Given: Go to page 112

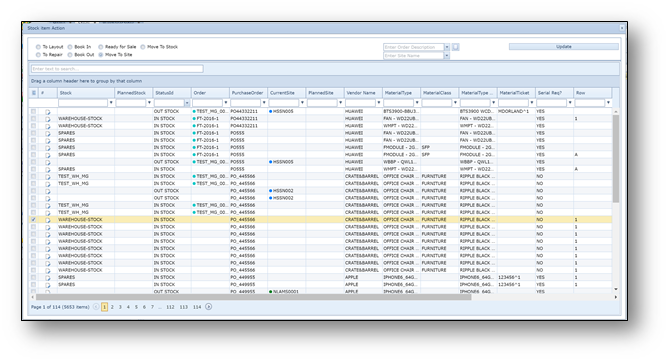Looking at the screenshot, I should 170,307.
